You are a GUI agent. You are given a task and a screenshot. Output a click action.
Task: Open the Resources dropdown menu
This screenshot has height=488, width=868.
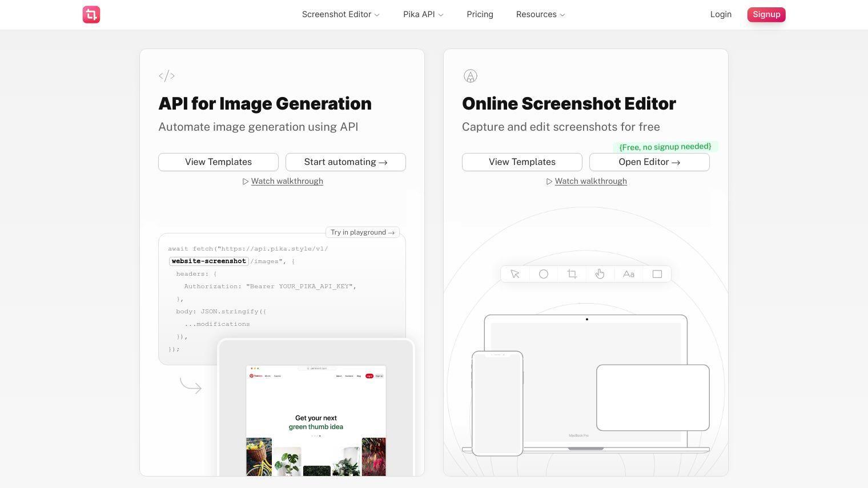(540, 14)
